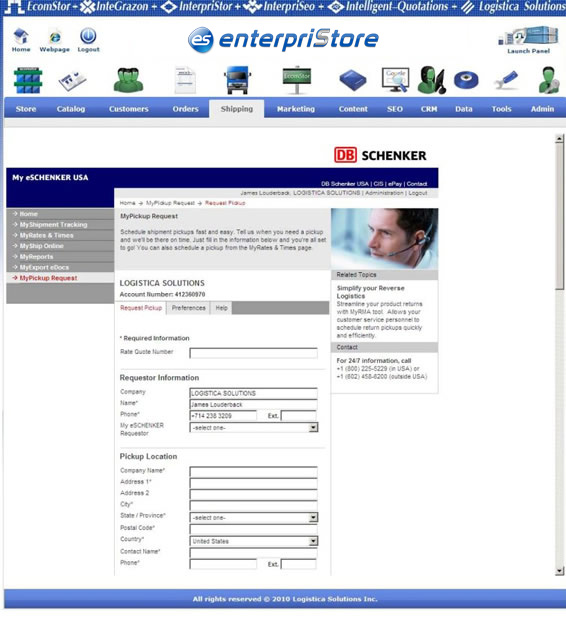Click the ePay header link
This screenshot has width=566, height=620.
395,184
